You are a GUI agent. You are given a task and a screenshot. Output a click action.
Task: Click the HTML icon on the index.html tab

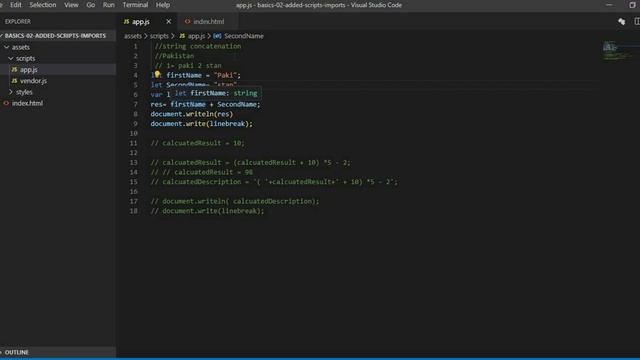coord(187,22)
